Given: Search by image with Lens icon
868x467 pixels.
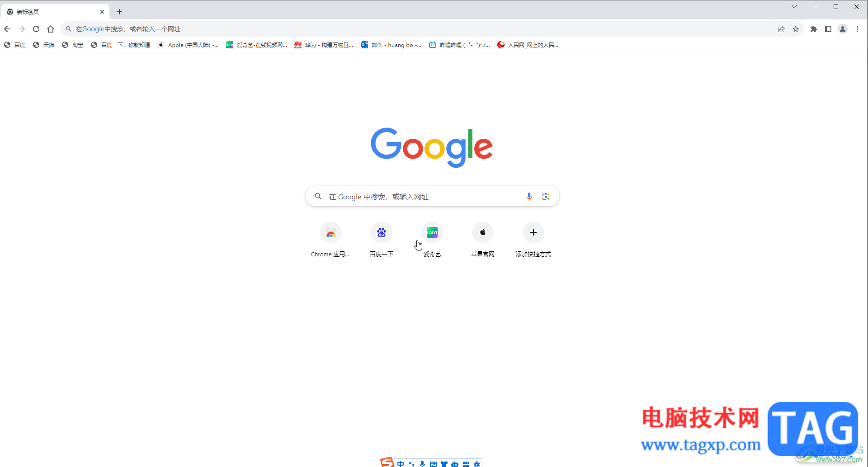Looking at the screenshot, I should point(546,196).
